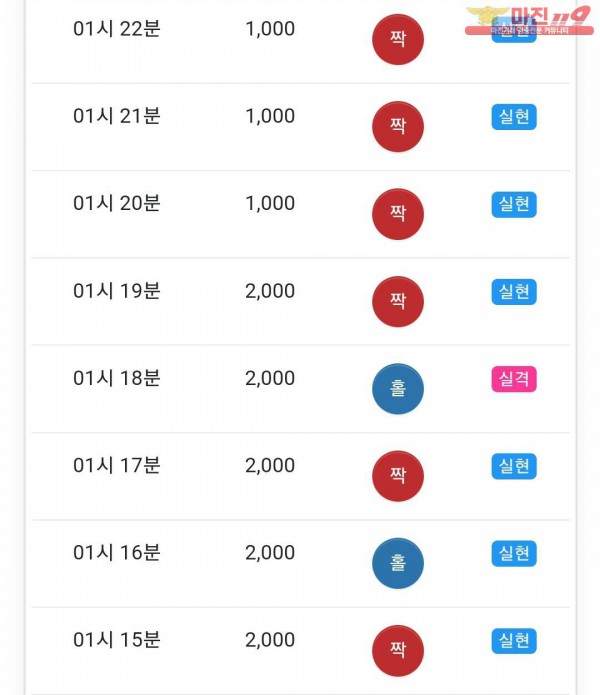Click the blue 홀 circle at 01시 18분
This screenshot has width=600, height=695.
click(398, 389)
